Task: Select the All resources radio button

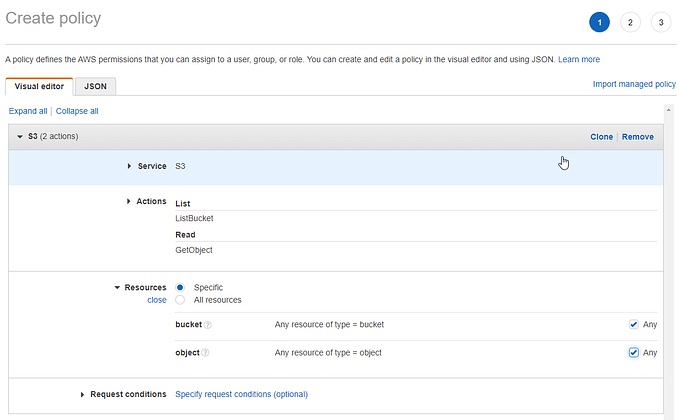Action: coord(180,300)
